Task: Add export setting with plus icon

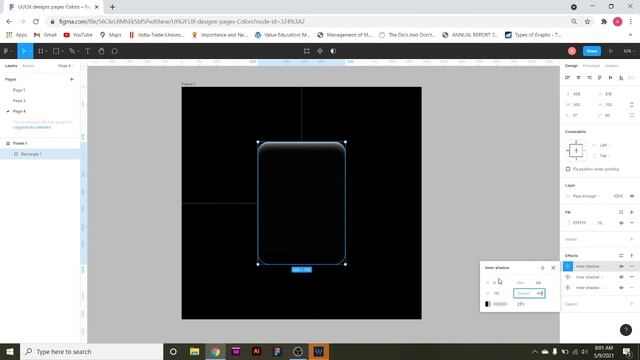Action: 632,304
